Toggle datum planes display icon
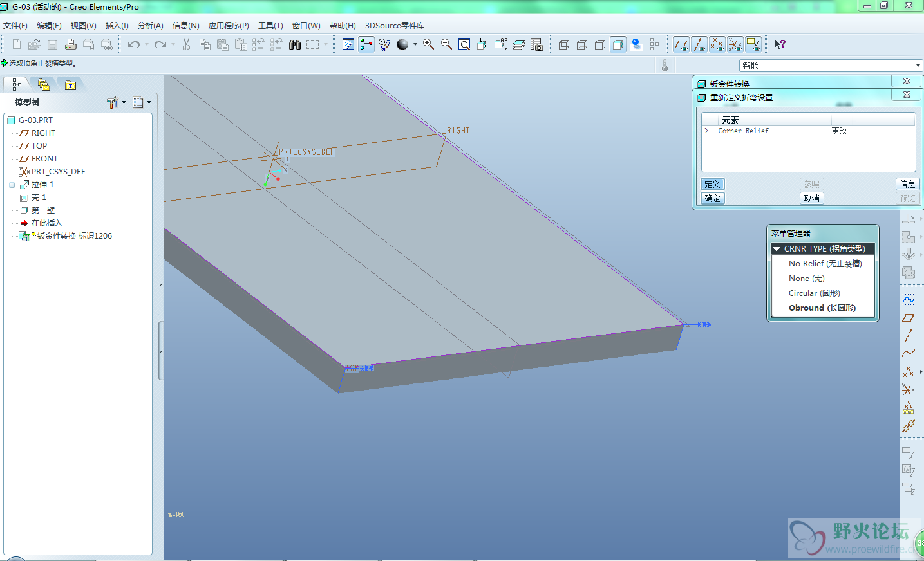The height and width of the screenshot is (561, 924). pos(681,44)
